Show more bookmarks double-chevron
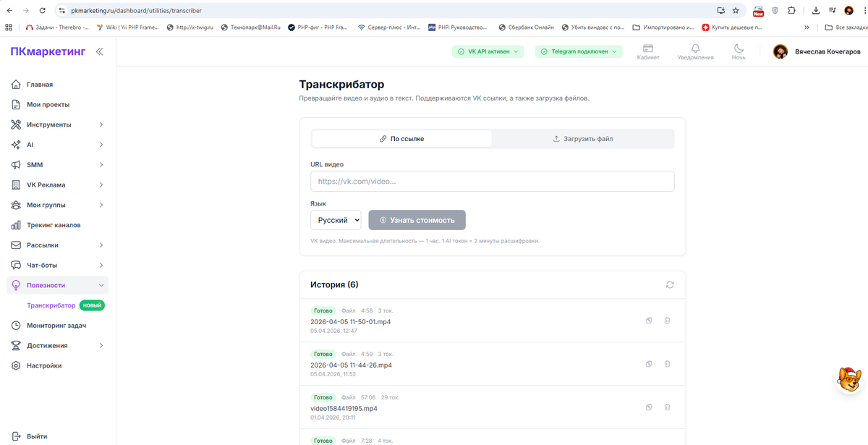 [807, 27]
